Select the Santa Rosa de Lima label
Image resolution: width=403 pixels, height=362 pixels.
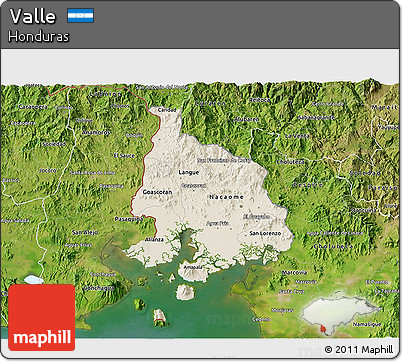coord(93,173)
